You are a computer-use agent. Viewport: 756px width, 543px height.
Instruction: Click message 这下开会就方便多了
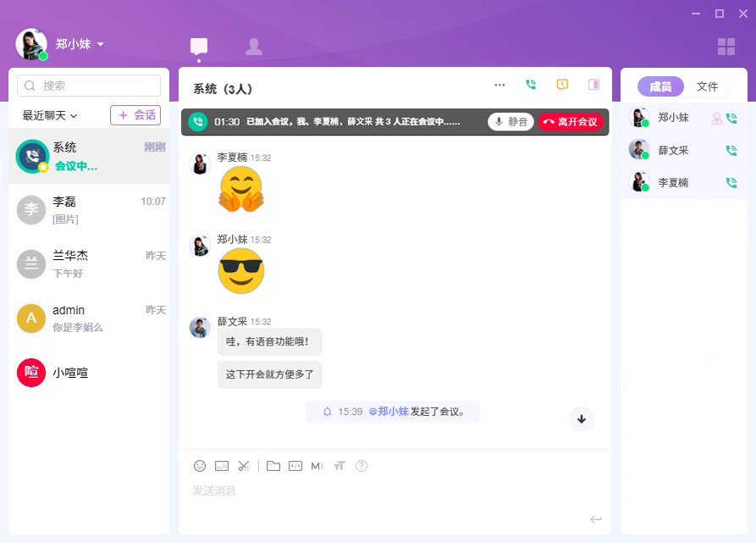[x=269, y=374]
